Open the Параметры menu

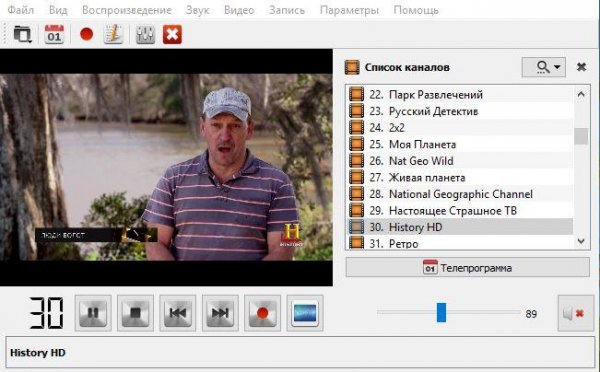coord(349,10)
